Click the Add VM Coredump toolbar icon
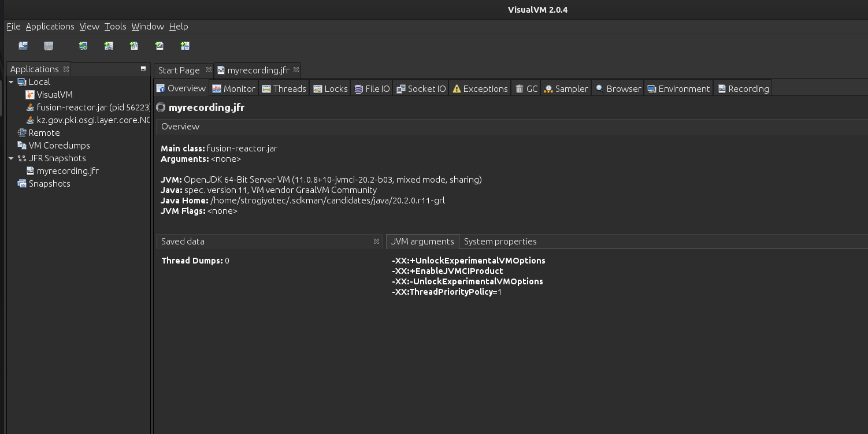 pos(134,46)
